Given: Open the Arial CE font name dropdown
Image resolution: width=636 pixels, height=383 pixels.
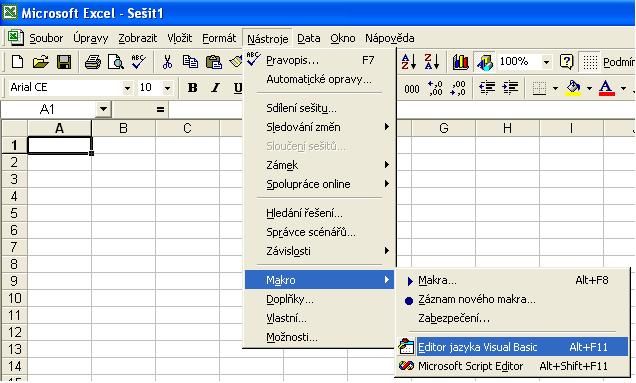Looking at the screenshot, I should [x=127, y=88].
